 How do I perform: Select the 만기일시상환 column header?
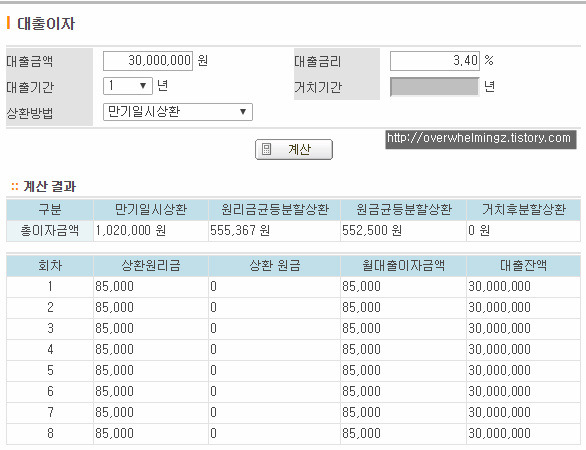[x=151, y=209]
